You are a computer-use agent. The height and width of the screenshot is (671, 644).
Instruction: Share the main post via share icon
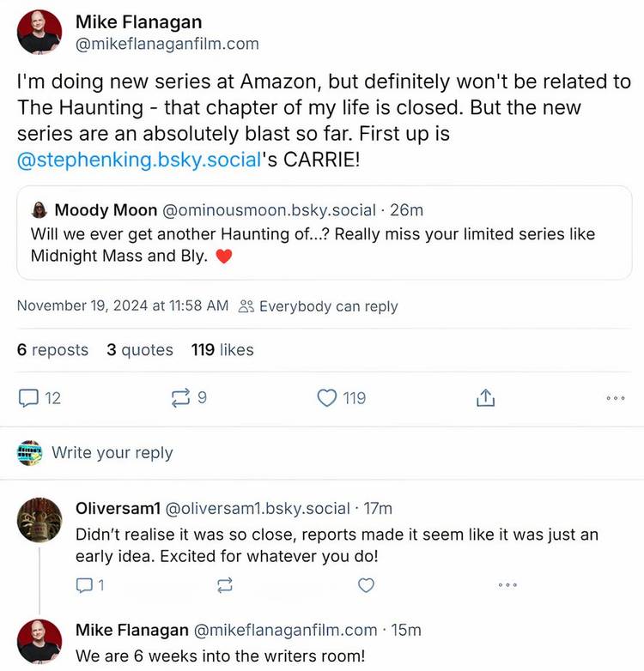485,398
